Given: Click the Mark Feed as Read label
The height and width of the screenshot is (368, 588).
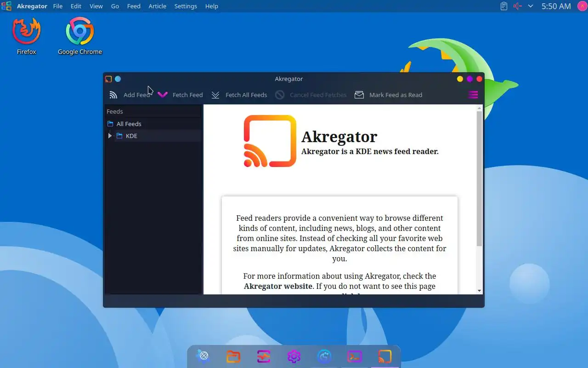Looking at the screenshot, I should click(x=396, y=95).
